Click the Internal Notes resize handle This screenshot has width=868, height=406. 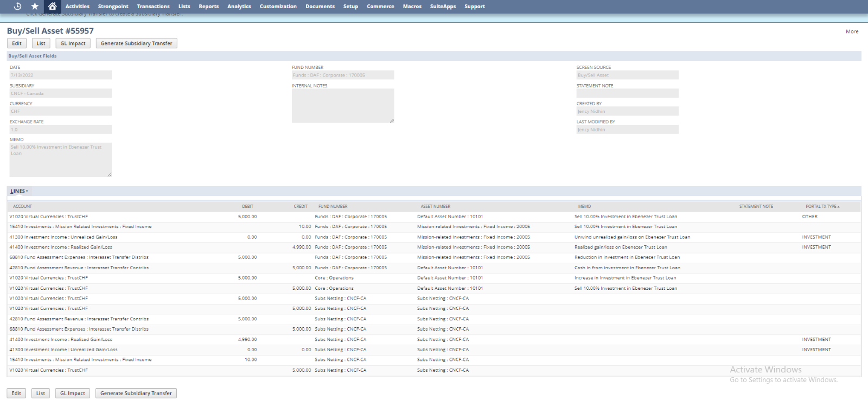(392, 120)
